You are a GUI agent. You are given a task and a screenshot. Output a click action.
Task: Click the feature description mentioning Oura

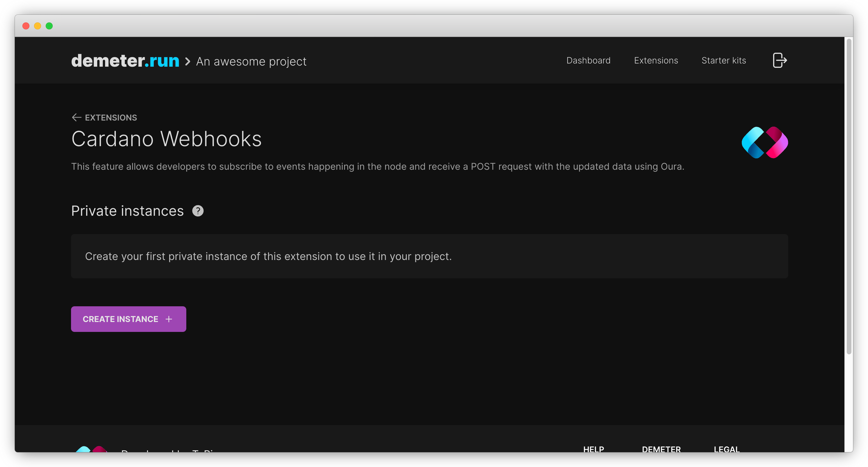(378, 167)
